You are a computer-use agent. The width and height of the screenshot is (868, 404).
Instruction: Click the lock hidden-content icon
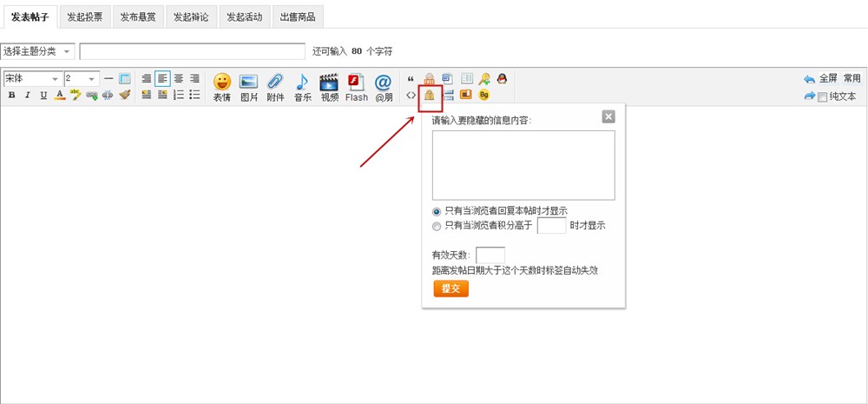[430, 95]
